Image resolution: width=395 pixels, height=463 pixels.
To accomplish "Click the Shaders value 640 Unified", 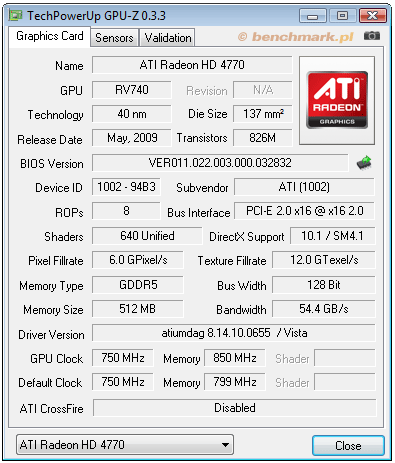I will point(147,236).
